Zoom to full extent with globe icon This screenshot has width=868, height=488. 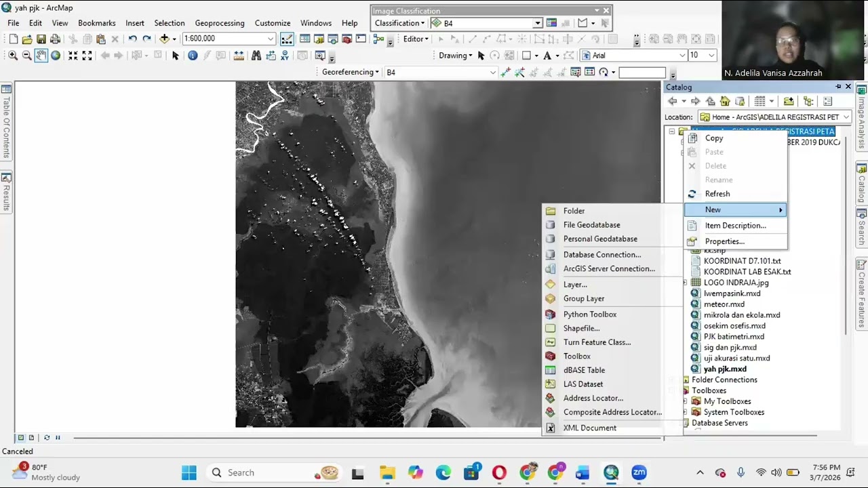pos(56,56)
